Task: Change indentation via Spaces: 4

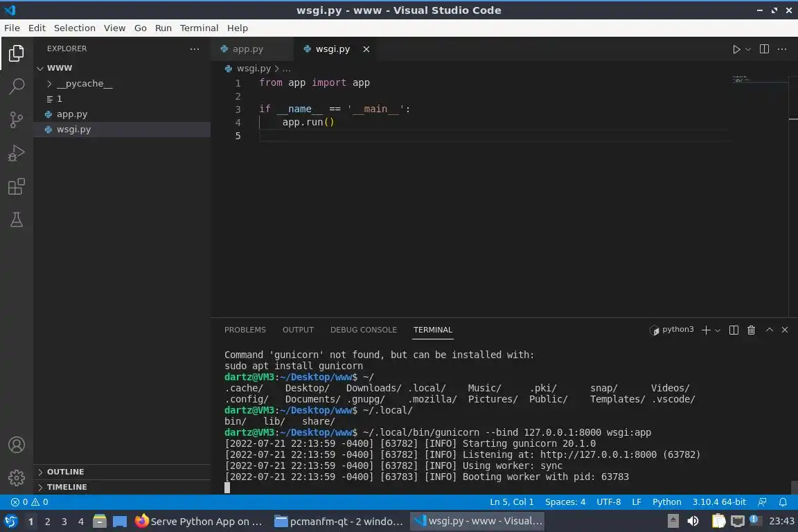Action: click(565, 502)
